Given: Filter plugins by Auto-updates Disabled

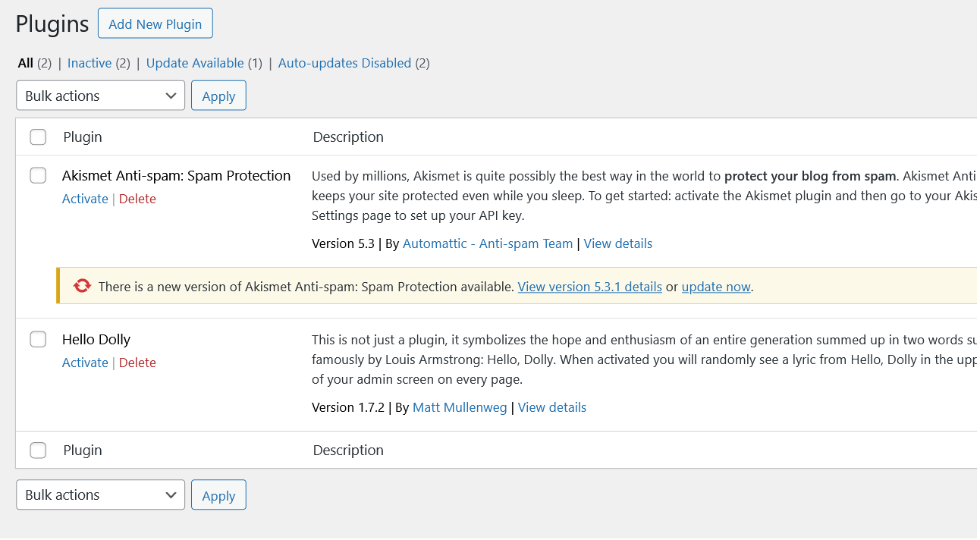Looking at the screenshot, I should 344,63.
